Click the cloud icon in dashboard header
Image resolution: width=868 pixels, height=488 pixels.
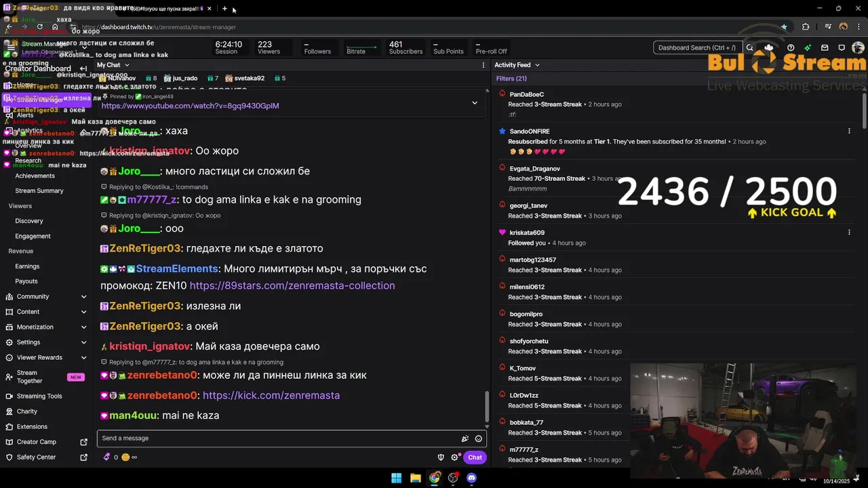769,47
